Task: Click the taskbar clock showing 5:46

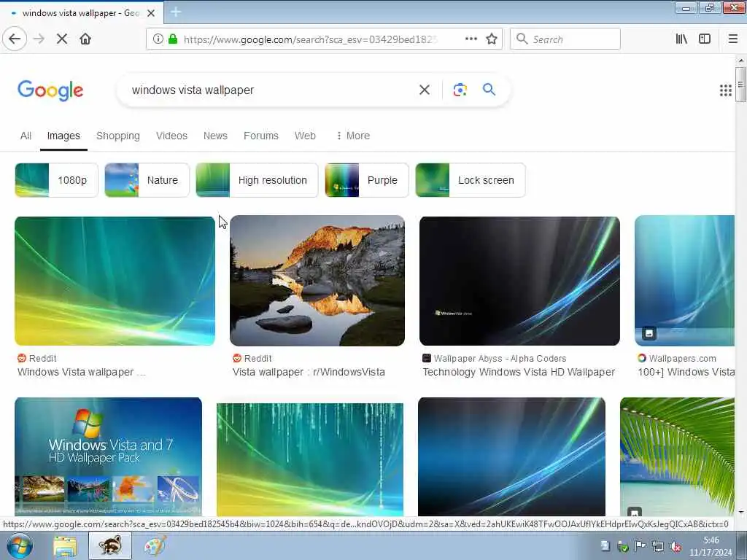Action: tap(711, 546)
